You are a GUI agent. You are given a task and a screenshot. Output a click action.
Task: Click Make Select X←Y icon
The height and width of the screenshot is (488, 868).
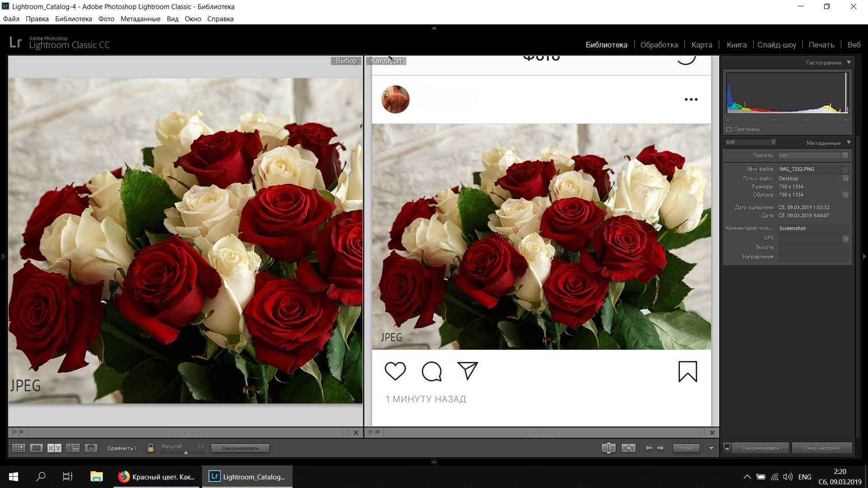click(628, 448)
